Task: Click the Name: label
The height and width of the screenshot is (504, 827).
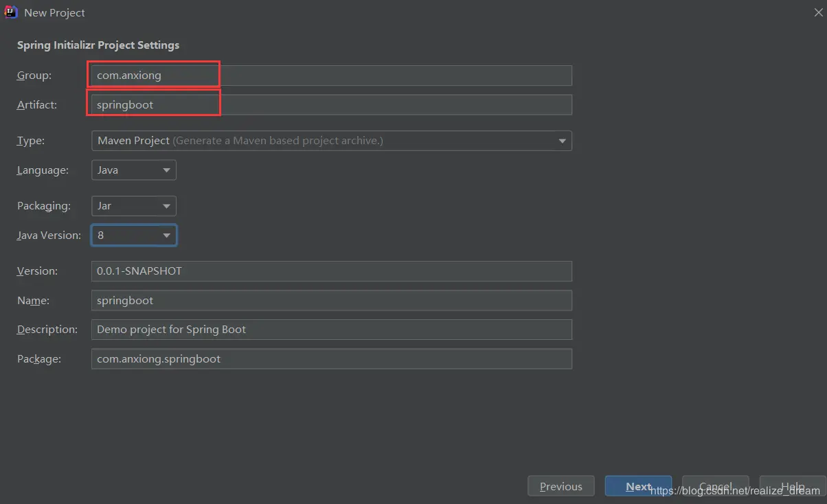Action: (x=33, y=301)
